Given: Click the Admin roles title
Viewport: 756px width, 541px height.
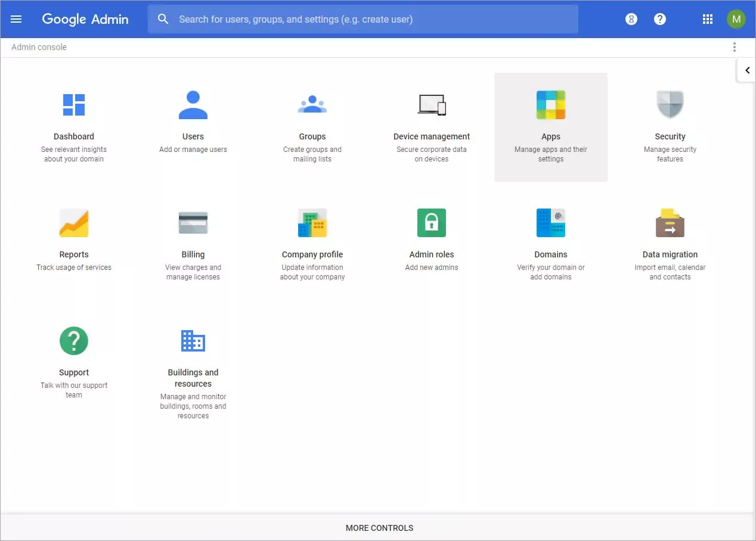Looking at the screenshot, I should coord(432,254).
